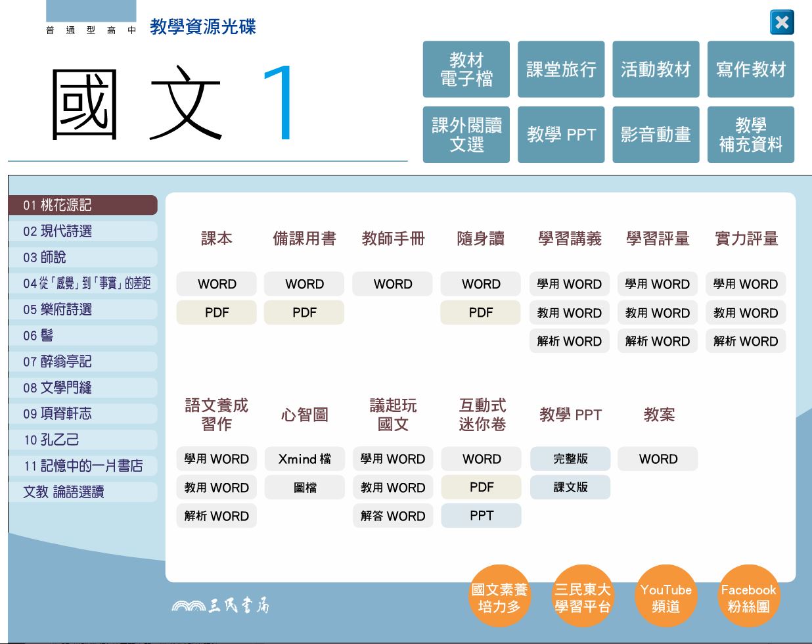Open 備課用書 PDF file
This screenshot has width=812, height=644.
point(304,312)
